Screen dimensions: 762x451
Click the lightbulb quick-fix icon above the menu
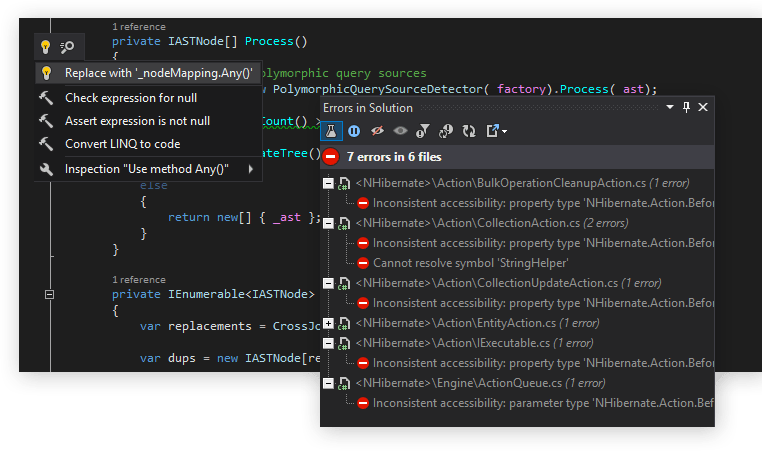coord(45,47)
